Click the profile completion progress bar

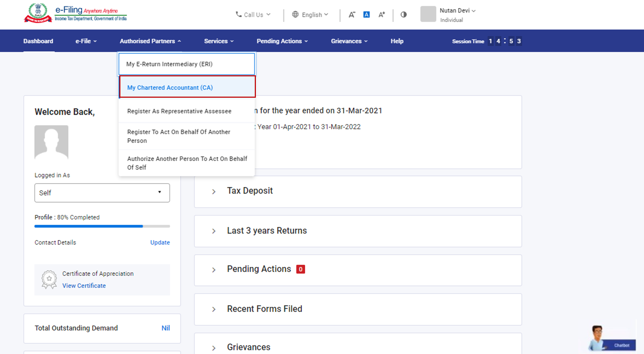[x=102, y=226]
